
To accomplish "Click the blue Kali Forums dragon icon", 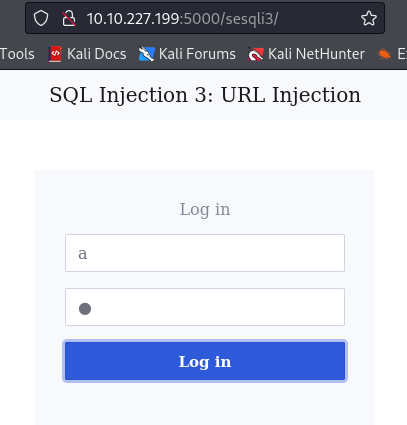I will 147,54.
